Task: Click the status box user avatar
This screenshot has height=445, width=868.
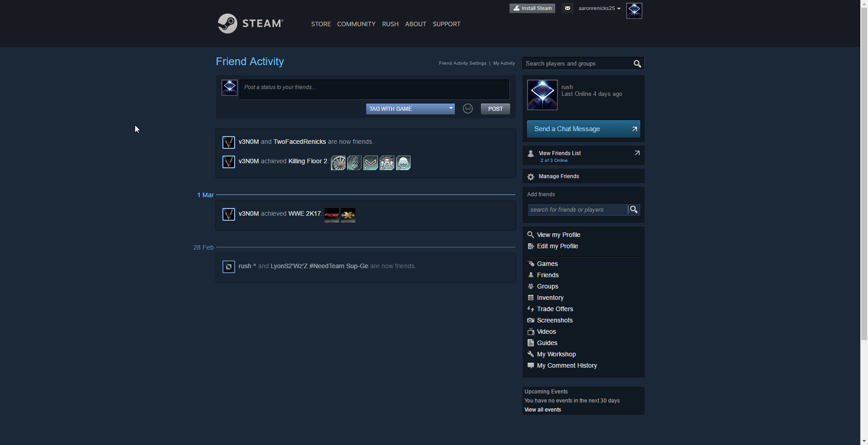Action: point(230,87)
